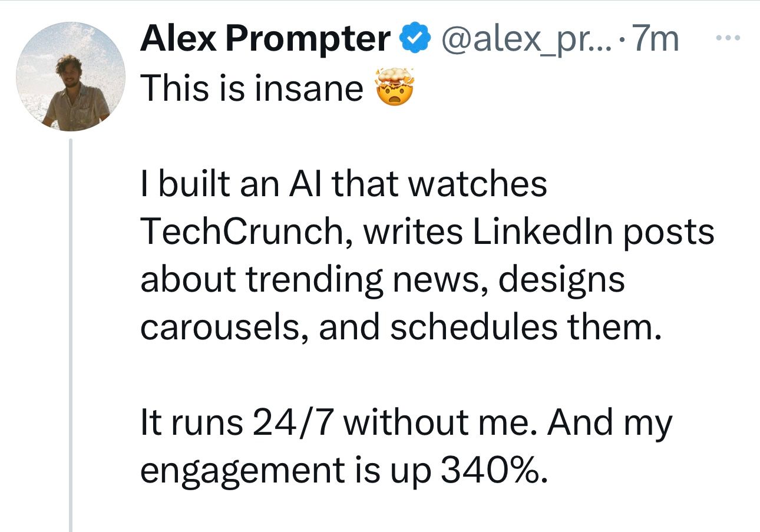Open Alex Prompter's profile picture
The image size is (760, 532).
(x=71, y=76)
